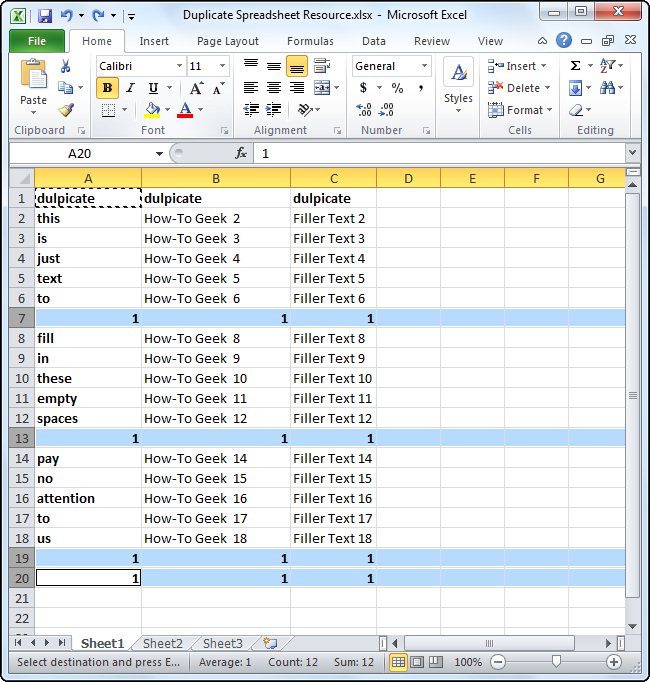
Task: Click the Redo icon
Action: (x=98, y=16)
